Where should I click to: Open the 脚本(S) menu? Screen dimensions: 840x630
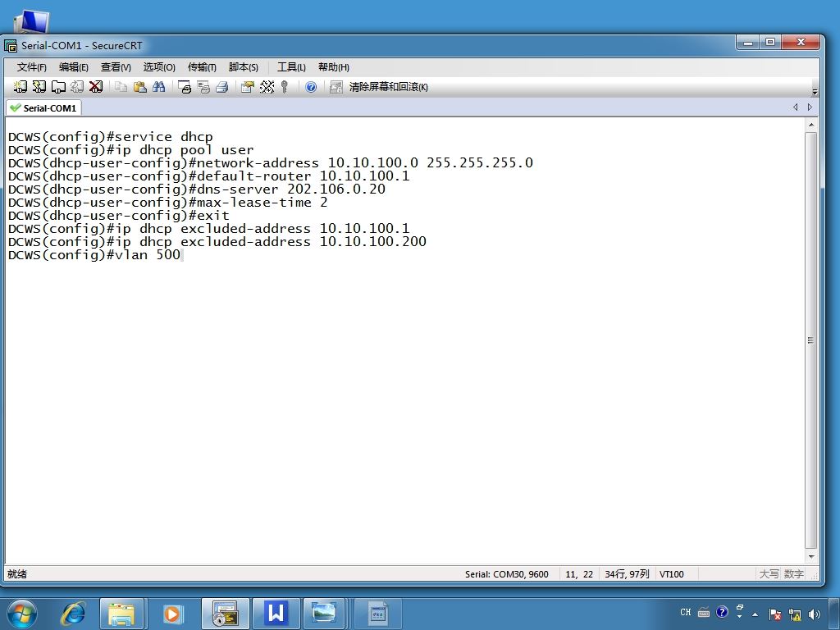(243, 67)
